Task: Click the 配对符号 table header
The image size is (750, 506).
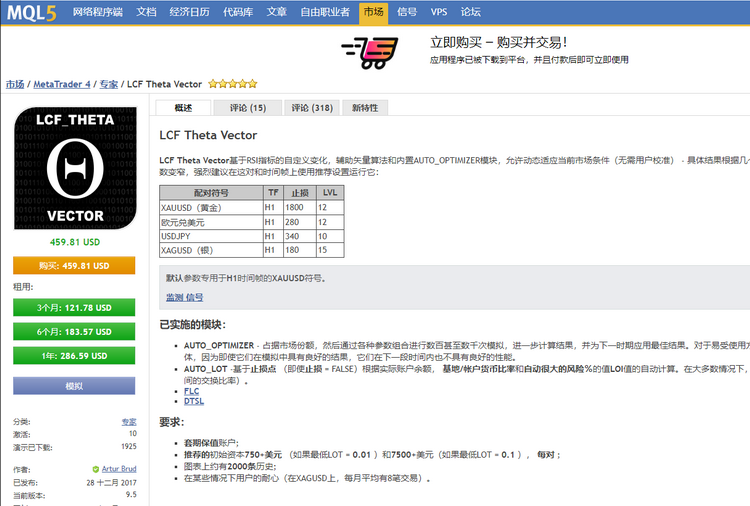Action: pyautogui.click(x=211, y=193)
